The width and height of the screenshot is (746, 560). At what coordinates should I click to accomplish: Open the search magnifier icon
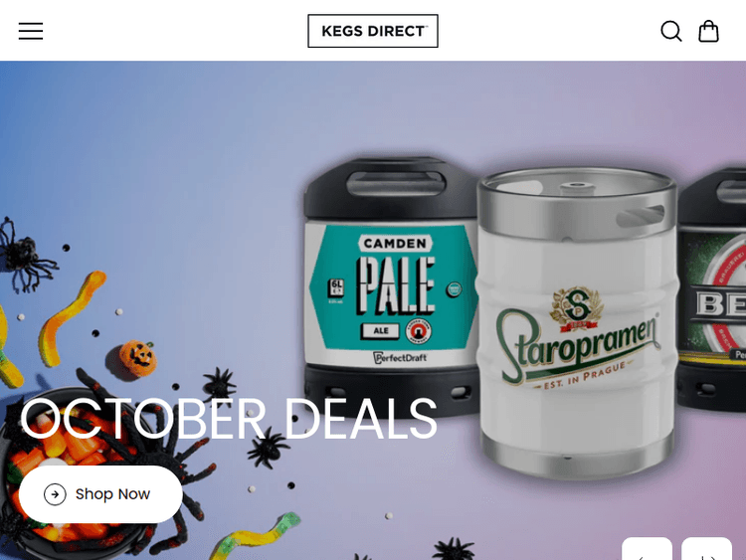(x=671, y=32)
